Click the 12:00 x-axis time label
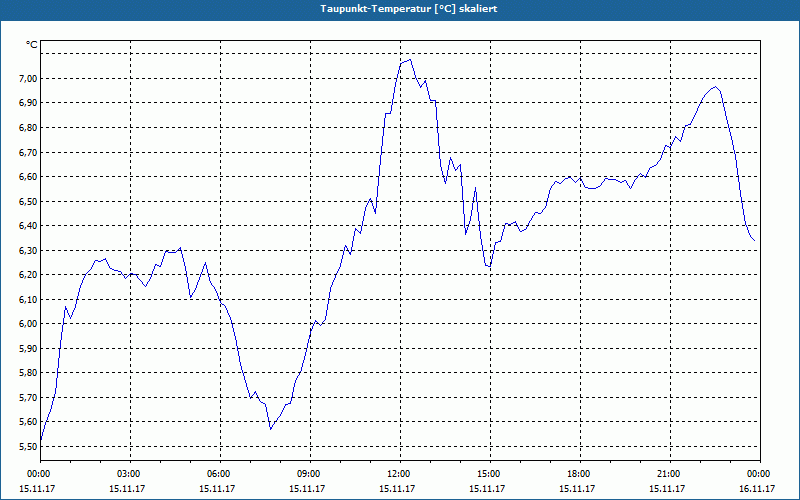The image size is (800, 500). [x=397, y=474]
